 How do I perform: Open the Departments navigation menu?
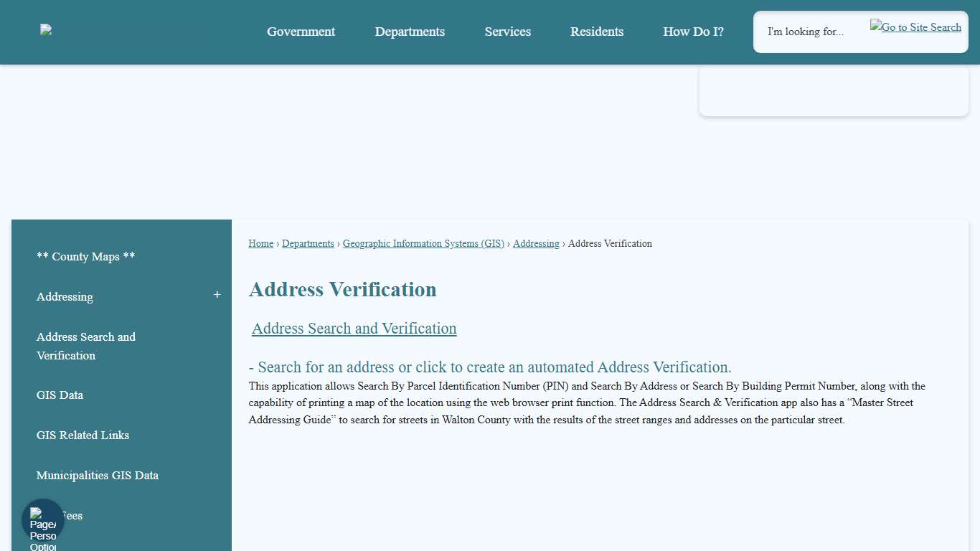click(x=410, y=32)
